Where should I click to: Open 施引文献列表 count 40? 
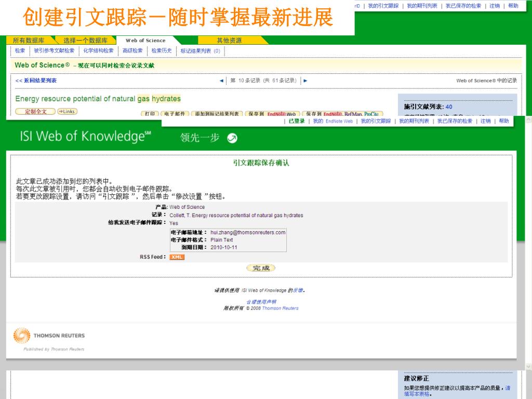coord(449,107)
